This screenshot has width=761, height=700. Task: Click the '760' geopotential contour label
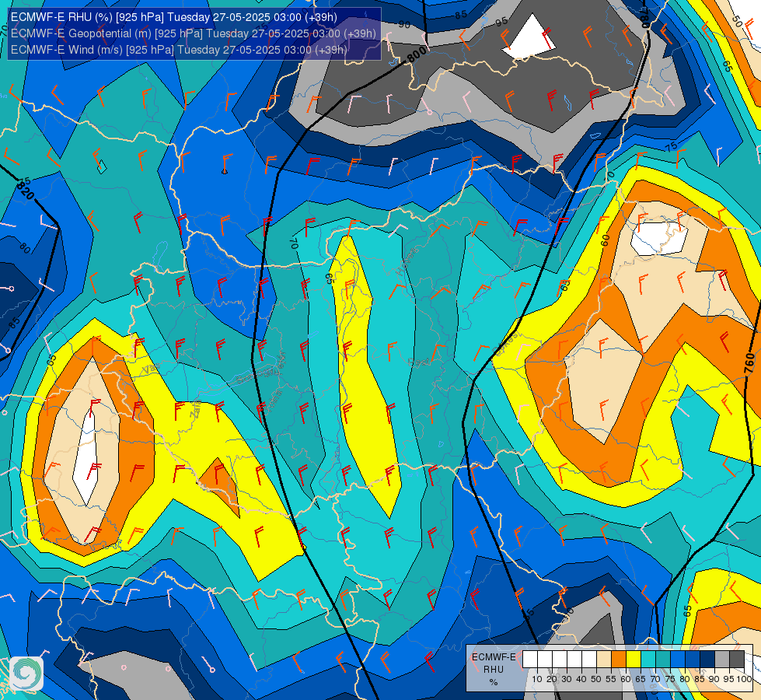pyautogui.click(x=749, y=363)
